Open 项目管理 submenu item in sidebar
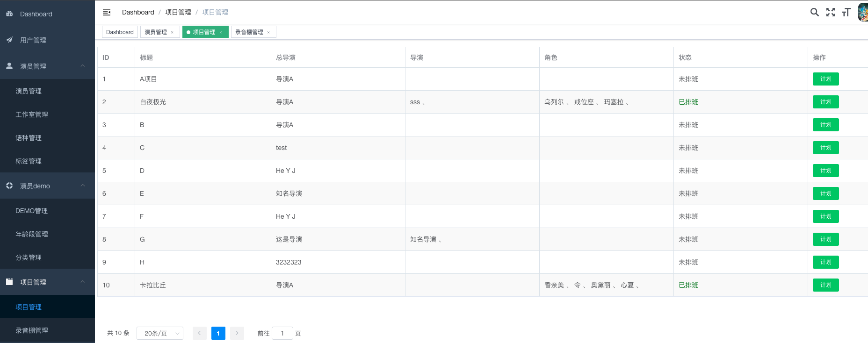The height and width of the screenshot is (343, 868). [47, 307]
